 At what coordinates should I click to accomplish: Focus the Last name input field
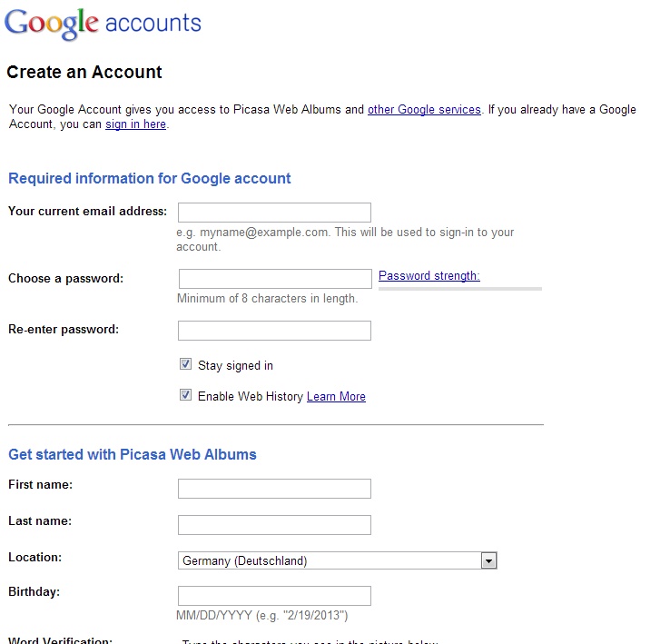tap(274, 525)
